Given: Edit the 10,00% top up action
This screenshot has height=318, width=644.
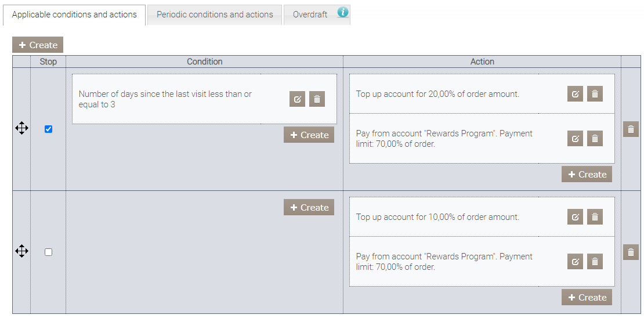Looking at the screenshot, I should click(575, 217).
